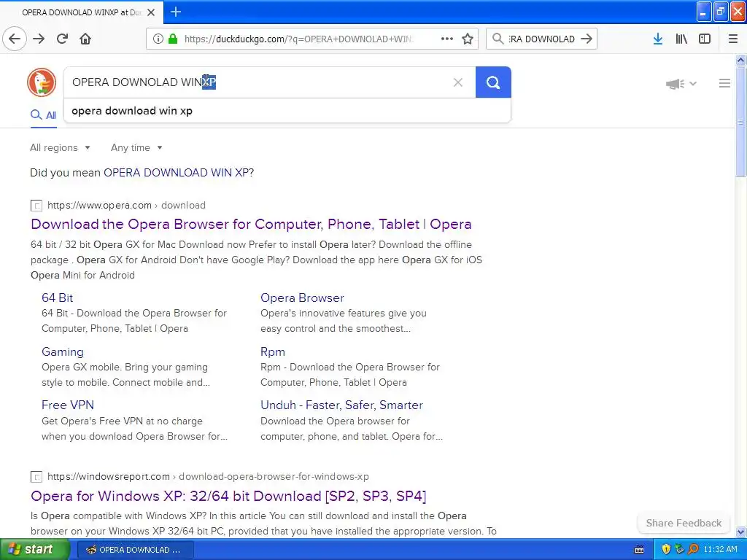Open page actions three-dot menu

(447, 39)
